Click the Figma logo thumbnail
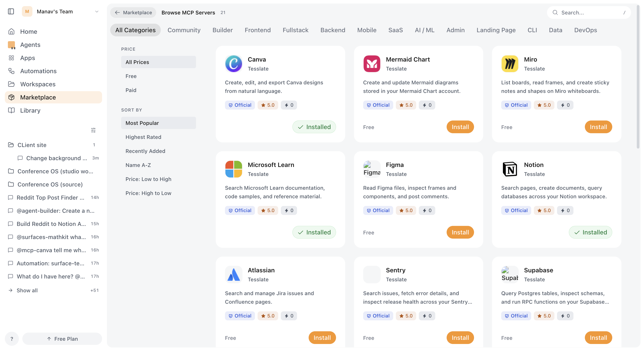 [372, 169]
